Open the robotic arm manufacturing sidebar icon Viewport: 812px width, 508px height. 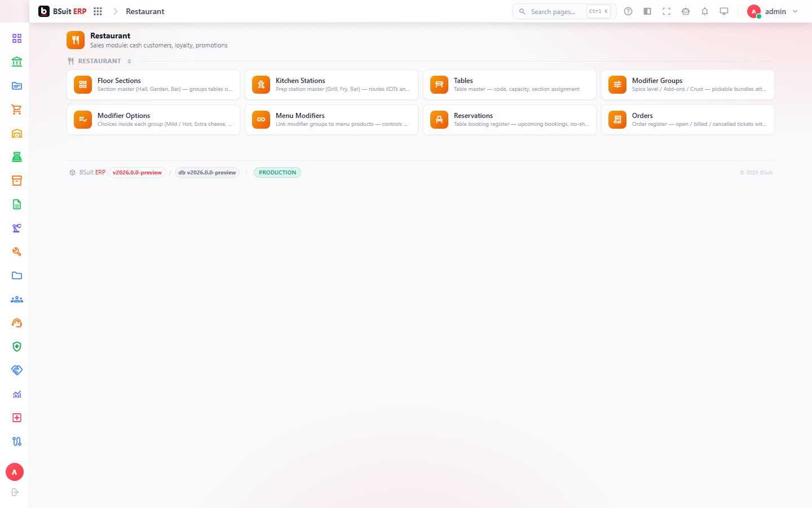[x=17, y=228]
